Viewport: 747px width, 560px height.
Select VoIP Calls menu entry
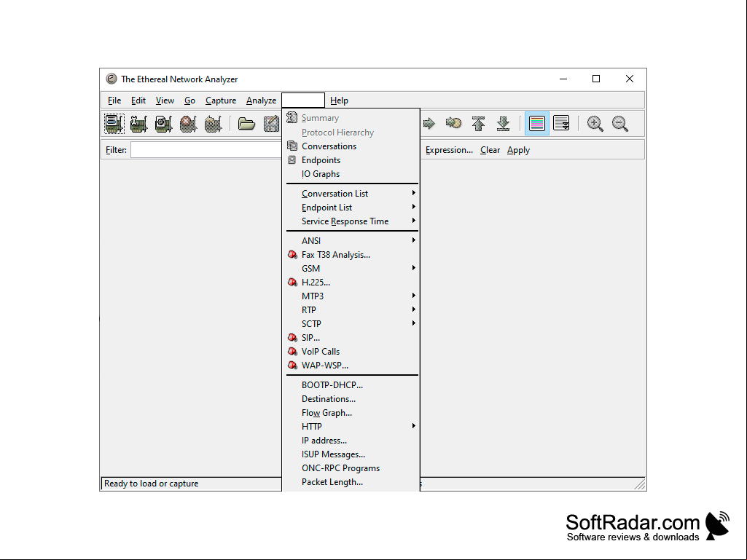(x=352, y=351)
